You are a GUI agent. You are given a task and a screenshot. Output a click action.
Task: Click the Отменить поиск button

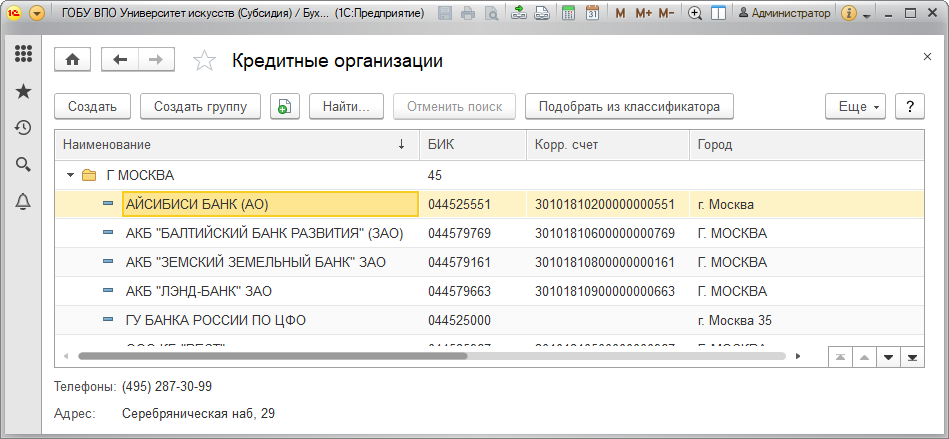click(455, 107)
